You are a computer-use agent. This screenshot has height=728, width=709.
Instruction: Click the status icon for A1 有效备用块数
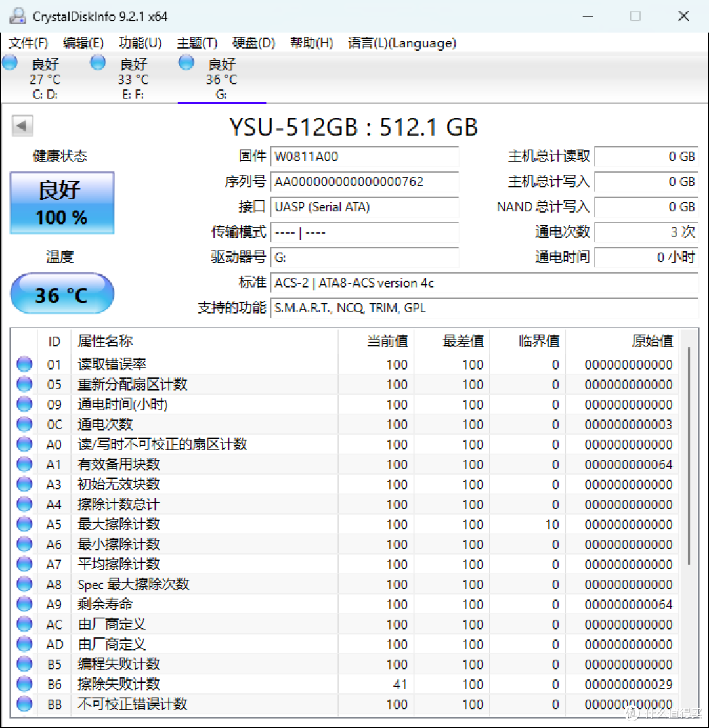[24, 464]
